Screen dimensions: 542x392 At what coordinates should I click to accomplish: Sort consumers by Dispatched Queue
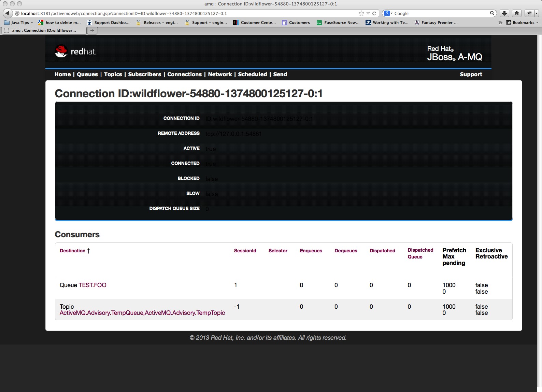coord(420,253)
